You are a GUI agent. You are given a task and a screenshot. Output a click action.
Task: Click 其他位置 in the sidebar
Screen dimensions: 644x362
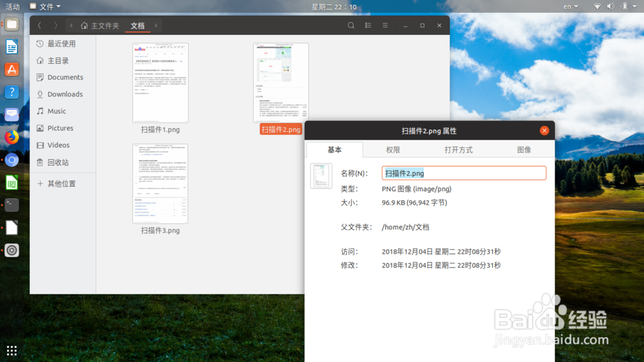tap(63, 184)
